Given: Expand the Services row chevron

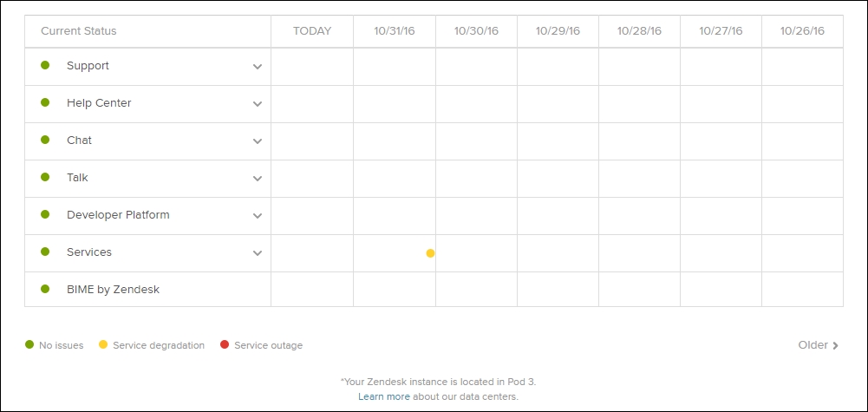Looking at the screenshot, I should (258, 253).
